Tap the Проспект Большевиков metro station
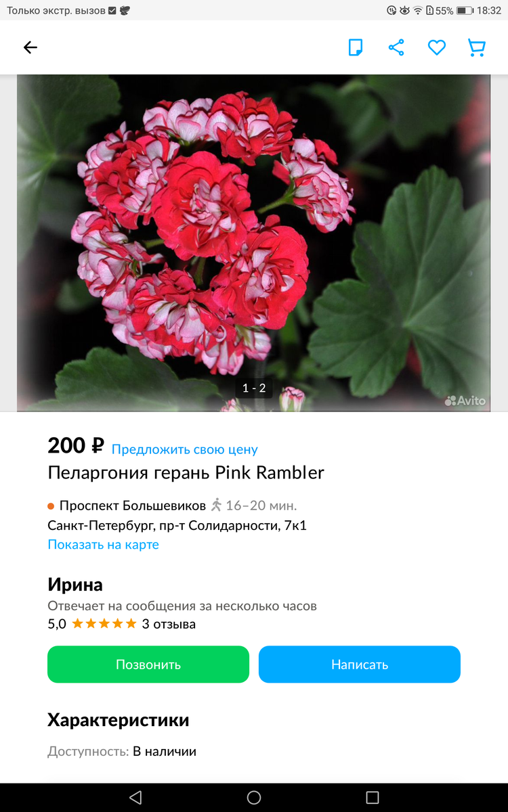This screenshot has width=508, height=812. [x=133, y=505]
